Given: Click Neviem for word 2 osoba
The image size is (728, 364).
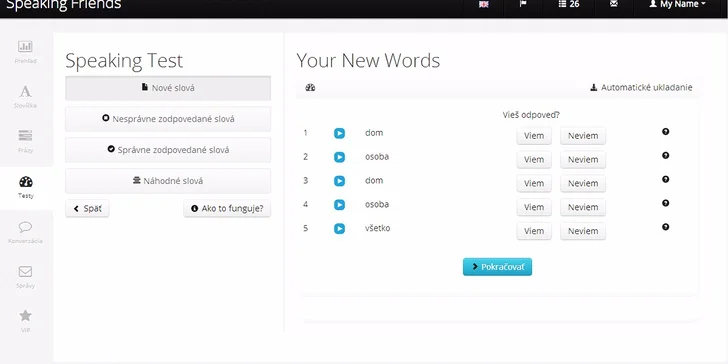Looking at the screenshot, I should tap(583, 160).
